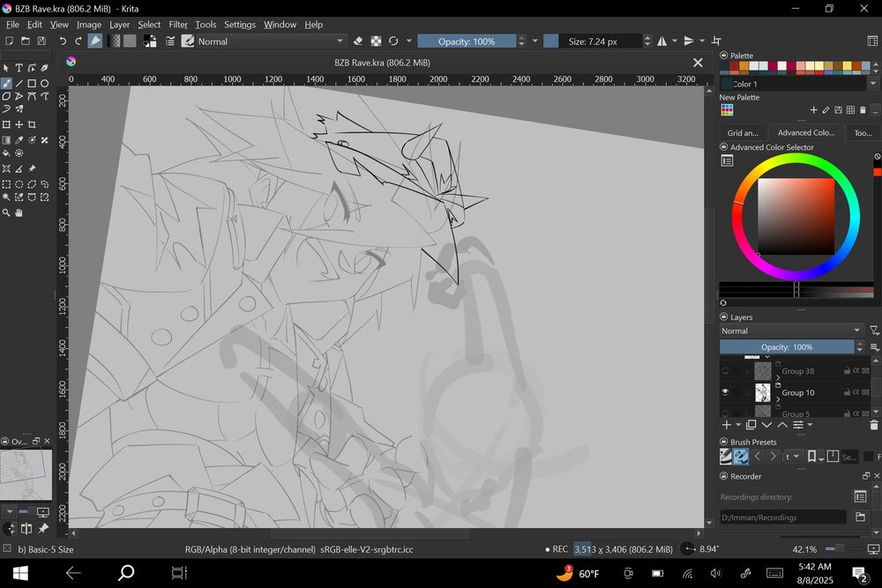Pick a hue on the color wheel ring
Screen dimensions: 882x588
point(796,159)
